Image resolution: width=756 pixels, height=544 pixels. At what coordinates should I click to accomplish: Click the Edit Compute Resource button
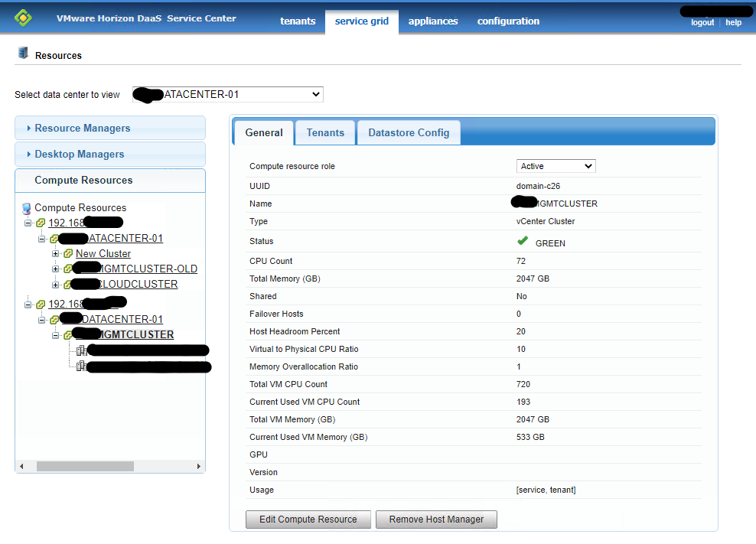[308, 520]
